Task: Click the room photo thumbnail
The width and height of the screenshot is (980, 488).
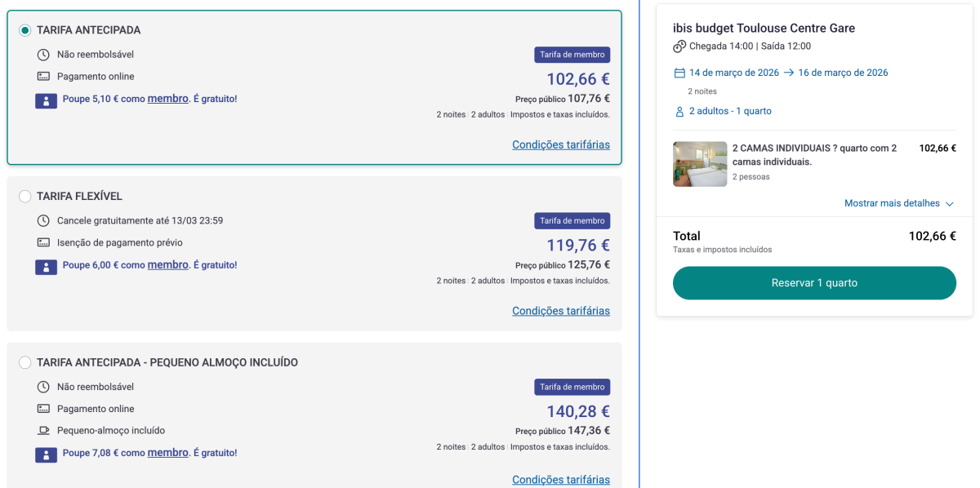Action: click(700, 164)
